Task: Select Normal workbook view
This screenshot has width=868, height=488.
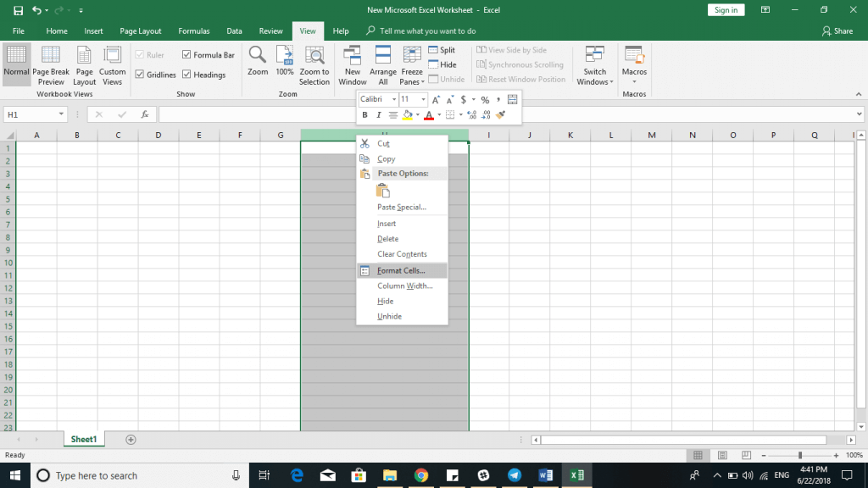Action: click(16, 65)
